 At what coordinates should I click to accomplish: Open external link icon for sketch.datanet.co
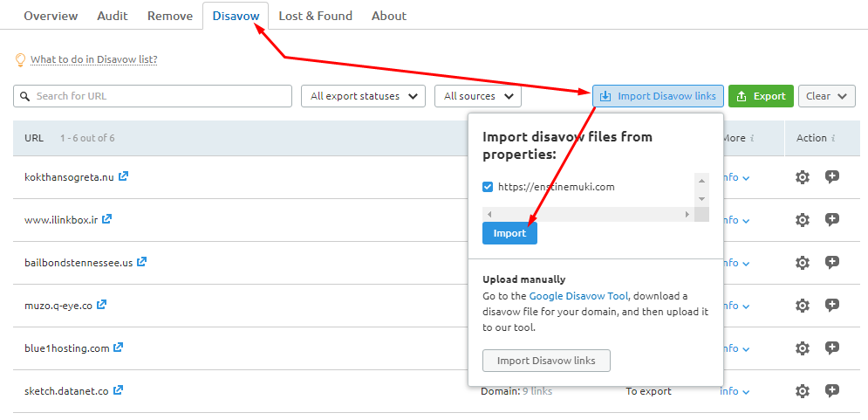[118, 390]
